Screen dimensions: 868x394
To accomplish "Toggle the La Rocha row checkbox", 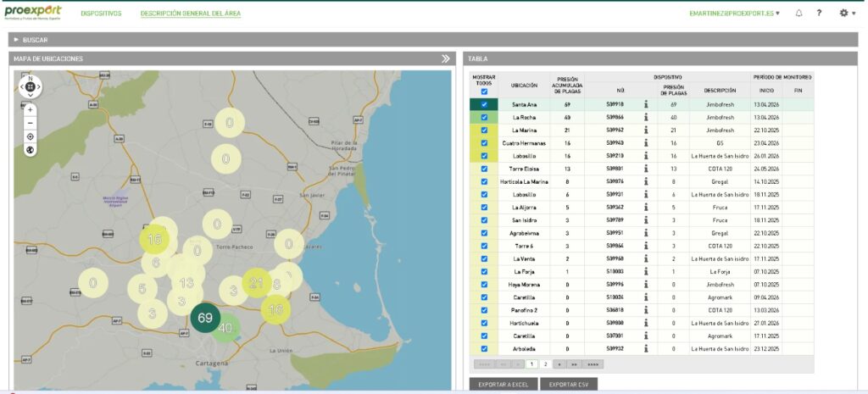I will [x=484, y=117].
